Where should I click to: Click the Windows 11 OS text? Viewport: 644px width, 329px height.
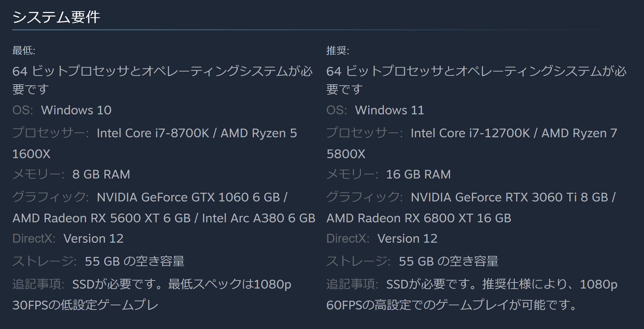pos(389,110)
